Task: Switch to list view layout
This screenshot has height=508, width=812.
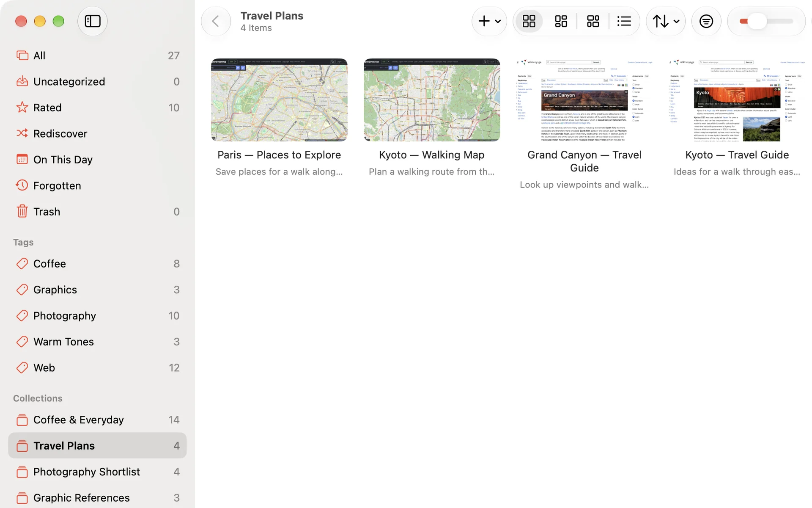Action: 624,21
